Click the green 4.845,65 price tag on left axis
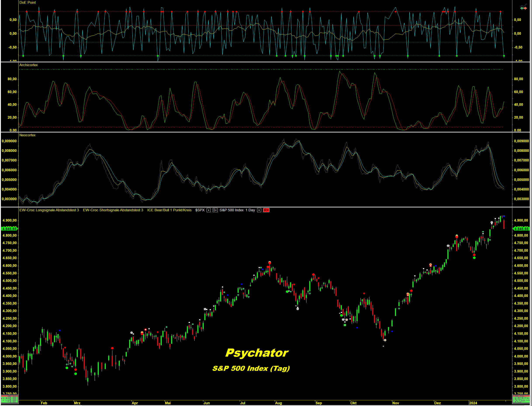 [x=9, y=229]
